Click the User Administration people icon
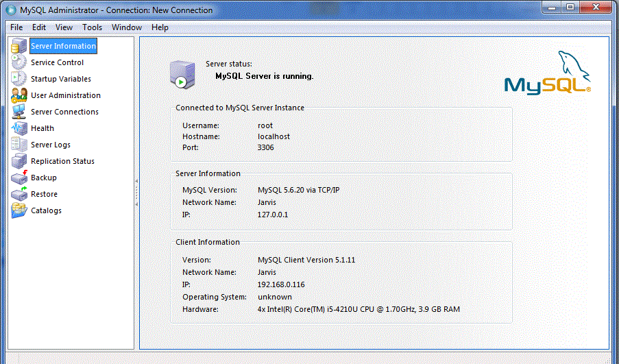The height and width of the screenshot is (364, 619). [x=19, y=95]
